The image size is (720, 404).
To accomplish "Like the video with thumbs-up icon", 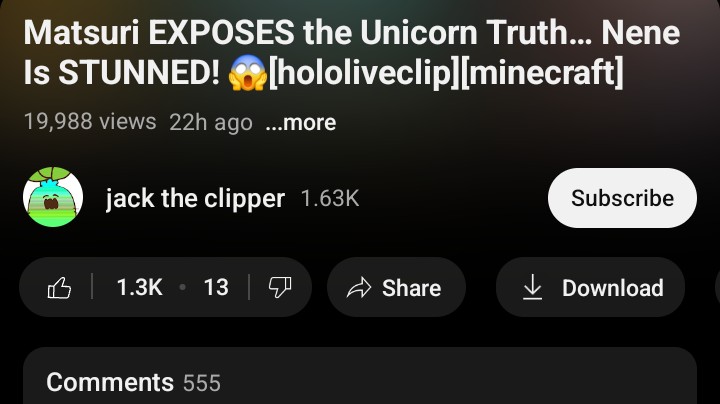I will (x=59, y=288).
